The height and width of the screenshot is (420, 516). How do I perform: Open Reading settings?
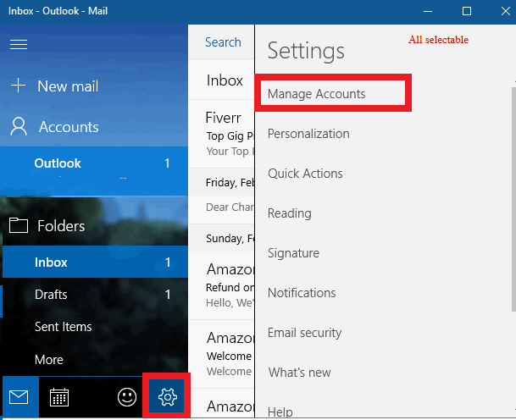[289, 213]
